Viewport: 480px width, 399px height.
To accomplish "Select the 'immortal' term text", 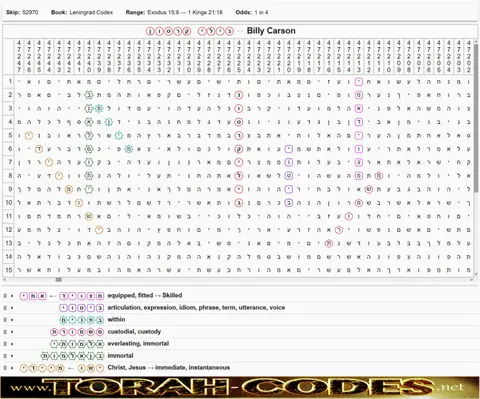I will tap(120, 356).
